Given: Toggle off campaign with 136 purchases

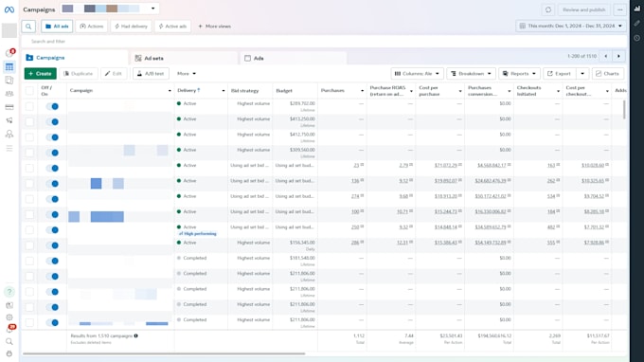Looking at the screenshot, I should point(52,184).
